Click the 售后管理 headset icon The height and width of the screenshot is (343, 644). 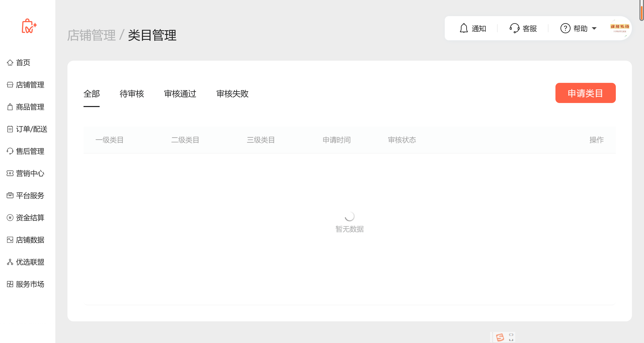click(10, 151)
